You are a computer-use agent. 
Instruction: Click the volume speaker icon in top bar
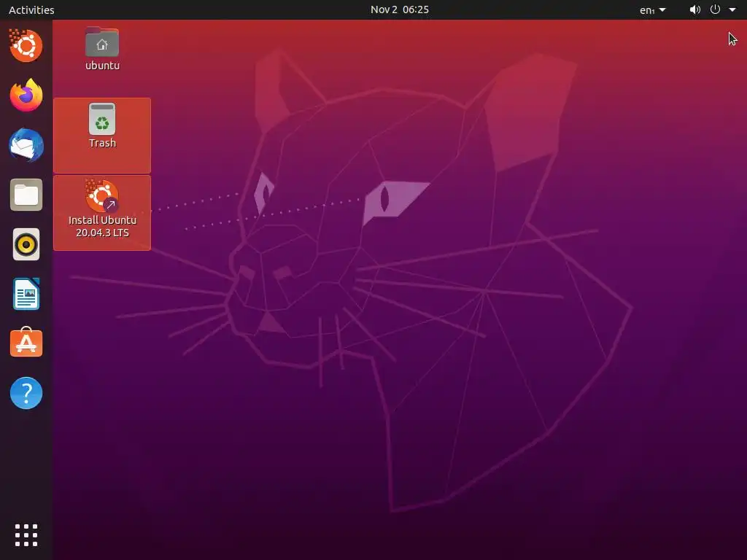(x=695, y=9)
